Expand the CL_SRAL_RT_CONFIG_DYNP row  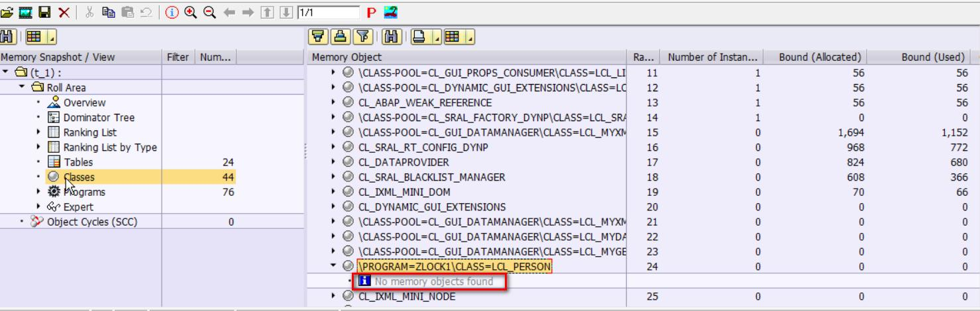click(334, 148)
